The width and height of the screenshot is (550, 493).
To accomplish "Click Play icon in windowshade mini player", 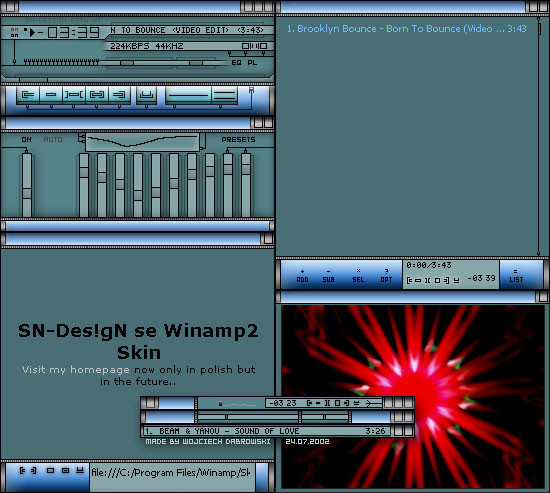I will pos(318,403).
